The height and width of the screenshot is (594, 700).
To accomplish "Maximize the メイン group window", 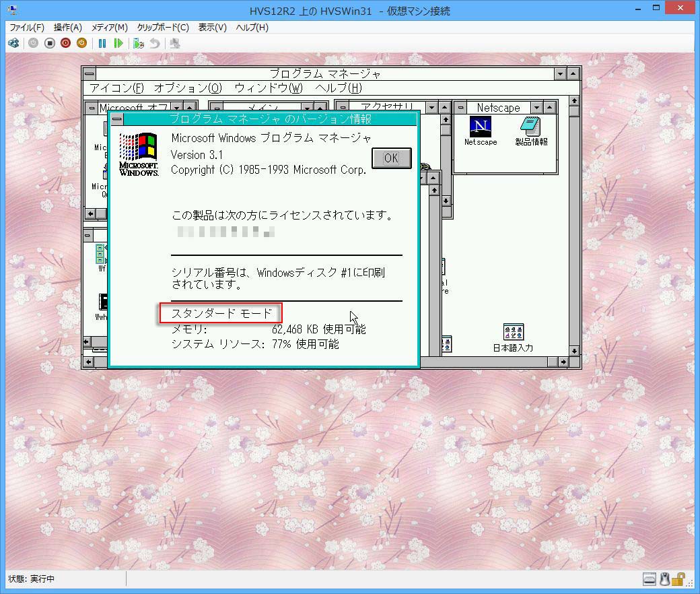I will [x=320, y=108].
